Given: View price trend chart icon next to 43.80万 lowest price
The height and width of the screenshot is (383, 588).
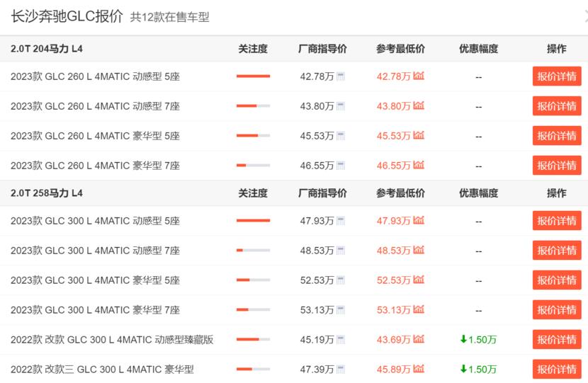Looking at the screenshot, I should tap(419, 105).
